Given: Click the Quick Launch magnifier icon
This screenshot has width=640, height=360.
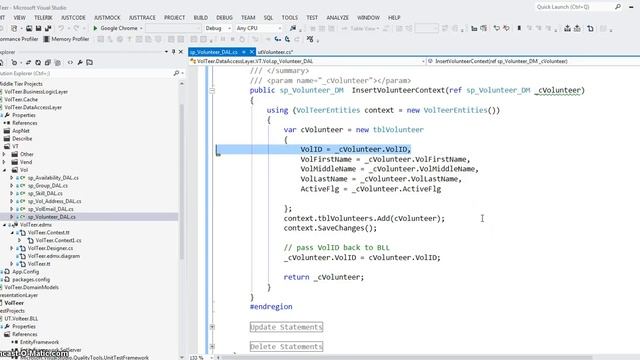Looking at the screenshot, I should coord(618,7).
